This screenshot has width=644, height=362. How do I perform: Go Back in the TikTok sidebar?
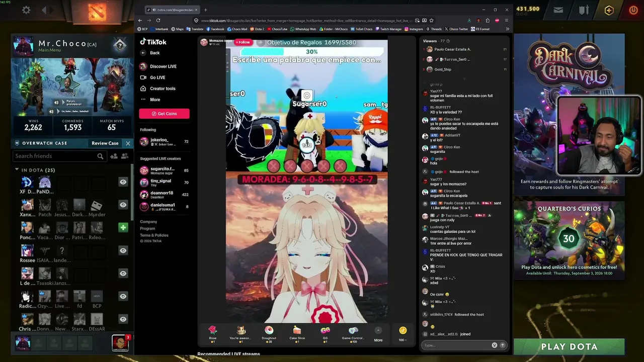[150, 53]
